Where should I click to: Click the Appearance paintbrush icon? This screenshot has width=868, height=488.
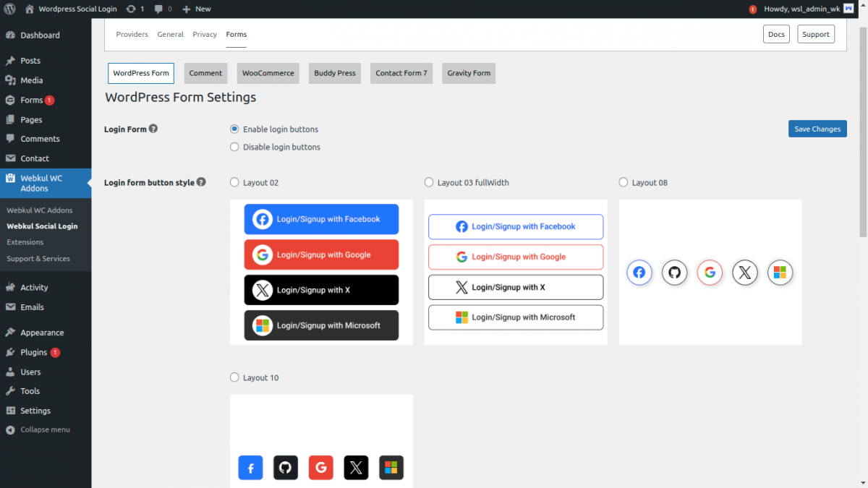[10, 333]
